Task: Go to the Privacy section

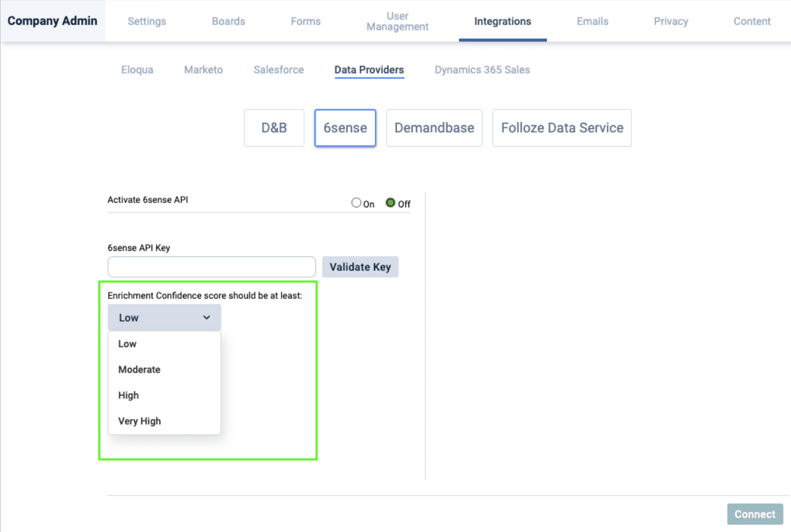Action: 671,21
